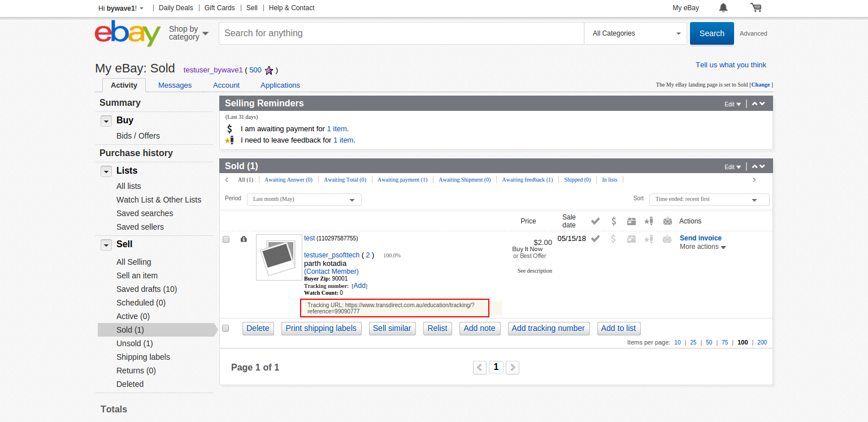The width and height of the screenshot is (868, 422).
Task: Collapse the Buy section in sidebar
Action: [106, 121]
